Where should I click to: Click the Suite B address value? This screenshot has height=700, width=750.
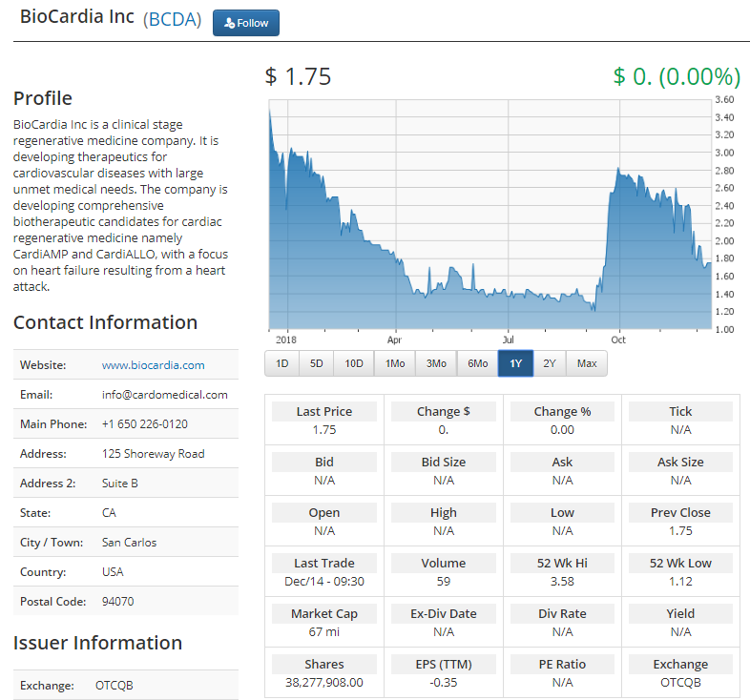[120, 484]
